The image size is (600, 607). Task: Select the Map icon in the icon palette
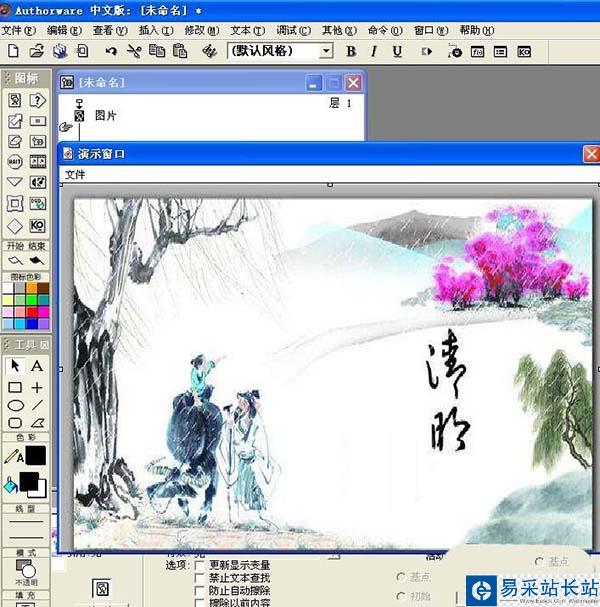[38, 141]
